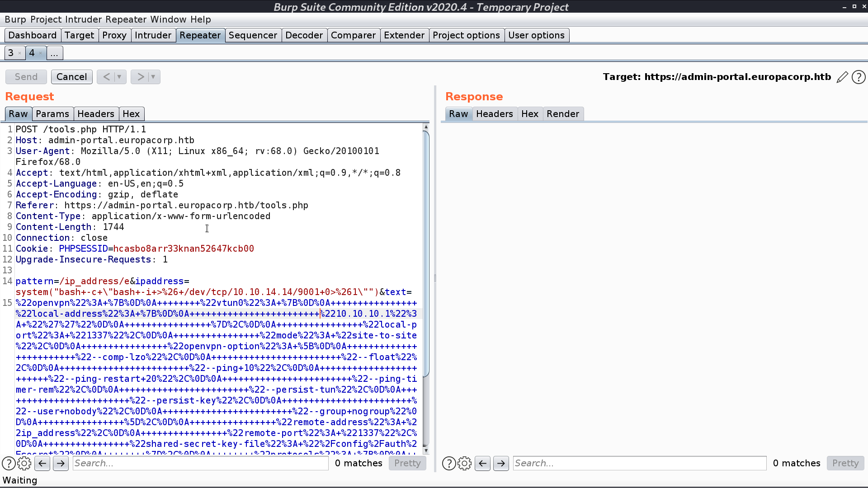The image size is (868, 488).
Task: Open response search help icon
Action: coord(449,463)
